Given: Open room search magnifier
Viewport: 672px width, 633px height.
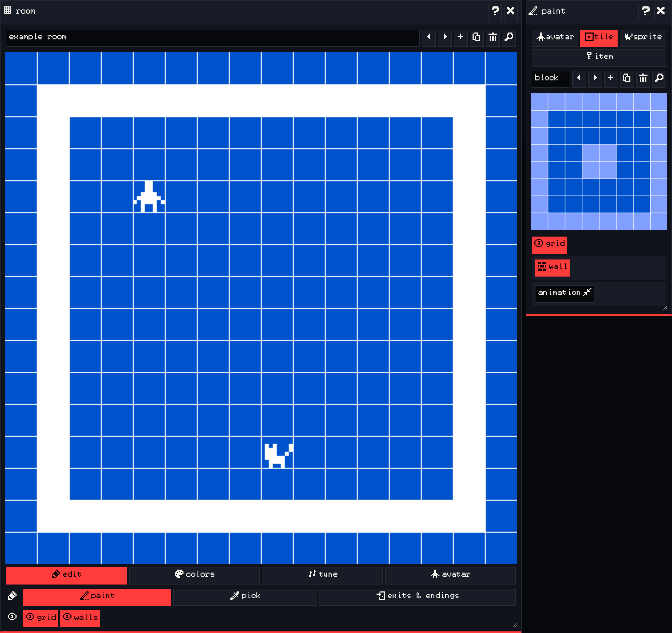Looking at the screenshot, I should pos(509,37).
